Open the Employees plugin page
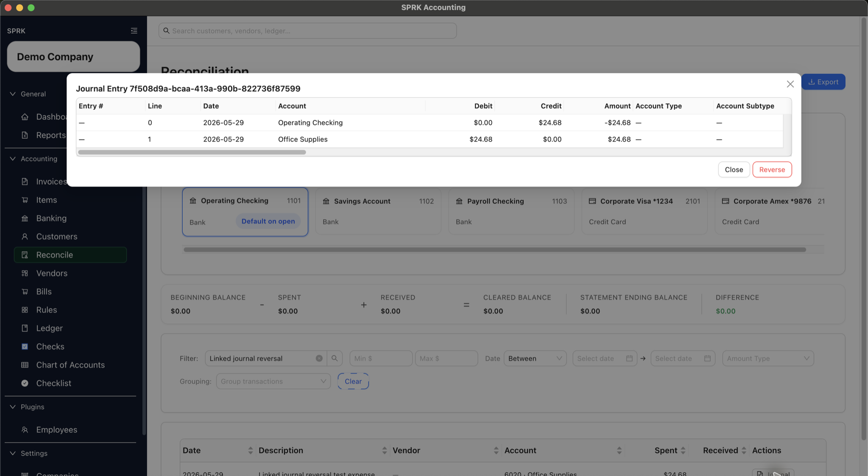This screenshot has height=476, width=868. (56, 430)
